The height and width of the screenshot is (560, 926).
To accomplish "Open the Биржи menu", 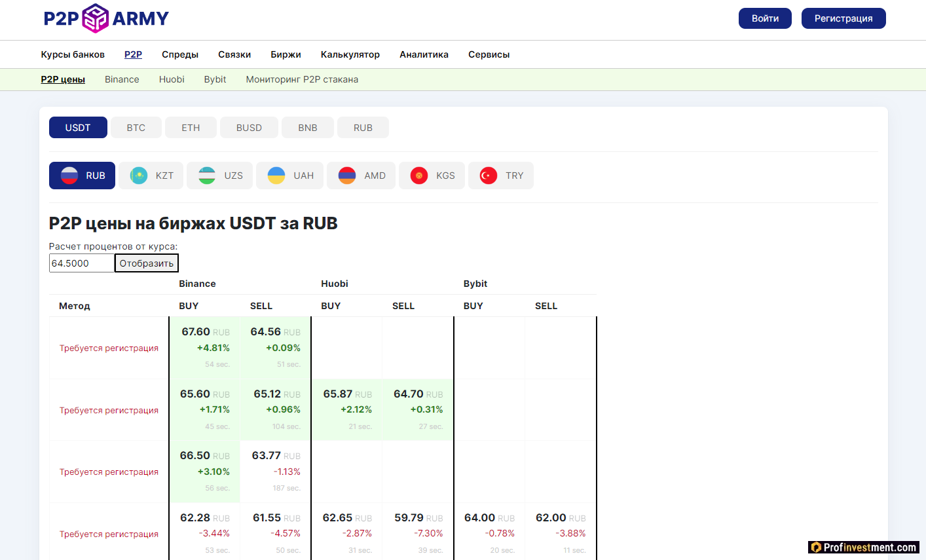I will [x=286, y=54].
